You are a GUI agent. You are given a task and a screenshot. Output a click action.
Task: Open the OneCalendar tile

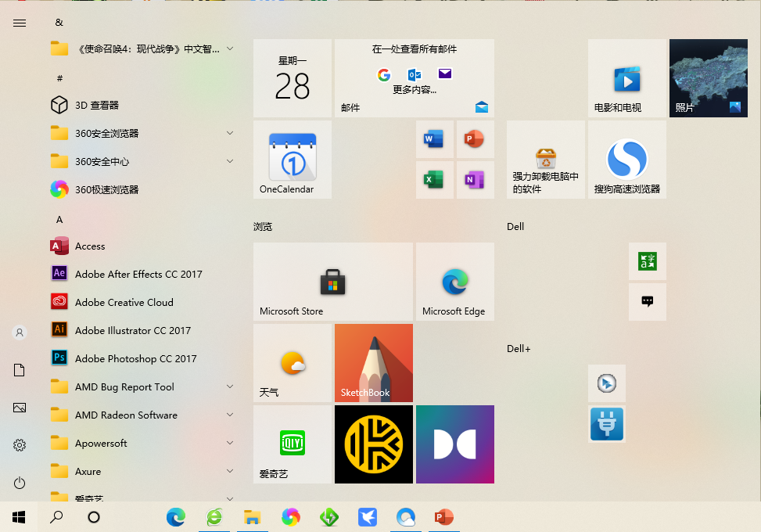293,160
